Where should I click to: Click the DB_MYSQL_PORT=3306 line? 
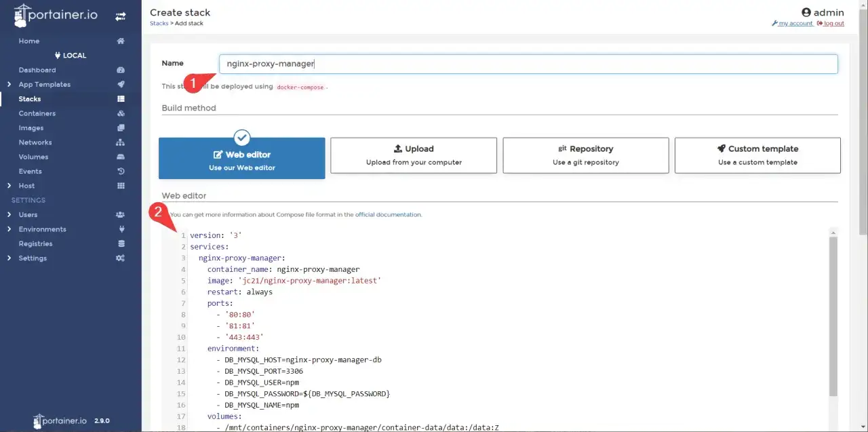click(260, 372)
